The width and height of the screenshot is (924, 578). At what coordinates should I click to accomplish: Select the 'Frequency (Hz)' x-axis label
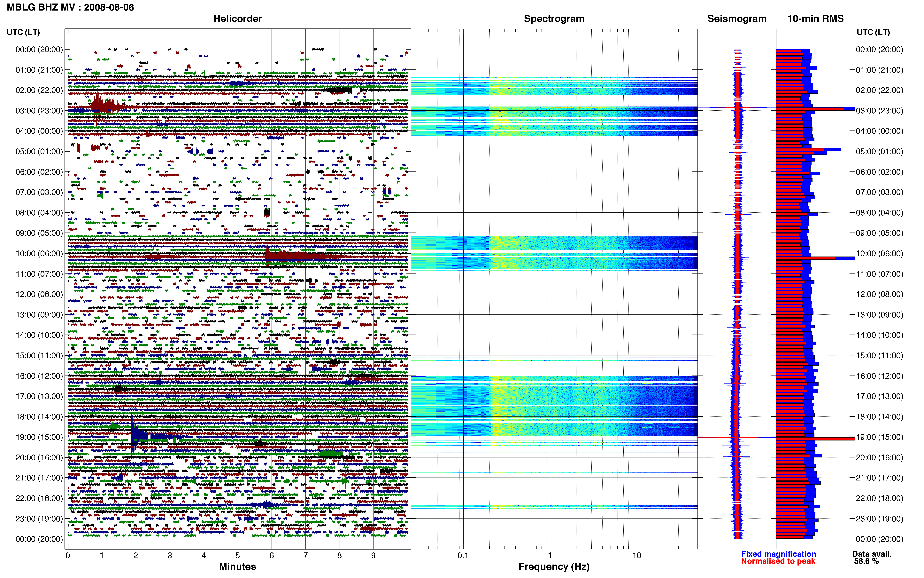[554, 566]
